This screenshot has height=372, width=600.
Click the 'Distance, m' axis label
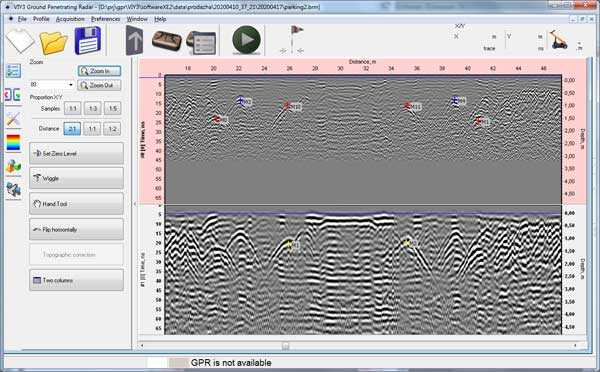click(362, 62)
